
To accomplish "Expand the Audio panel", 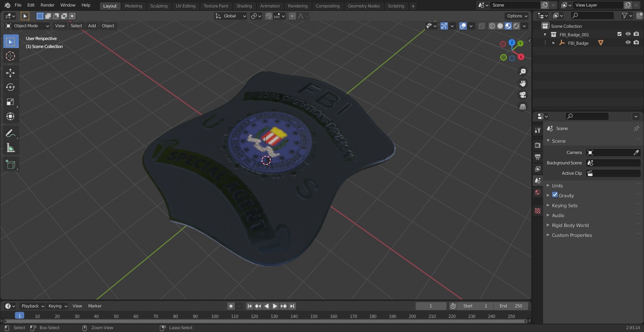I will [558, 215].
